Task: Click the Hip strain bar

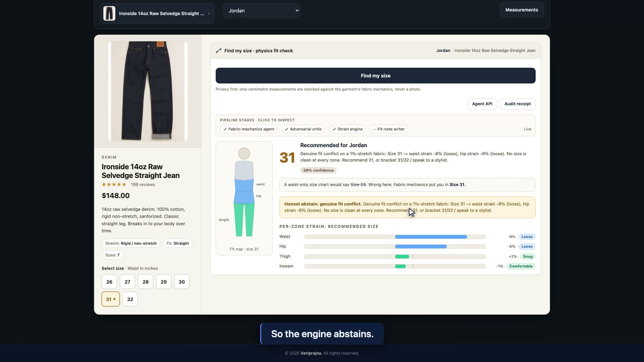Action: pyautogui.click(x=395, y=247)
